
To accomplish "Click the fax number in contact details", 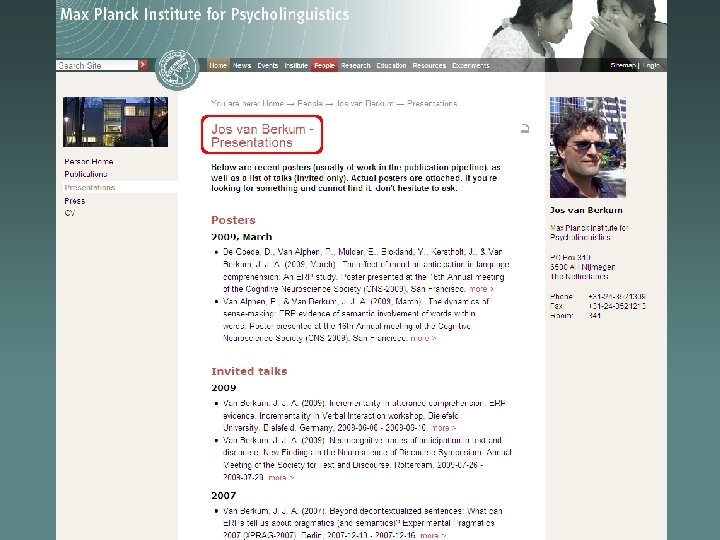I will [x=617, y=306].
